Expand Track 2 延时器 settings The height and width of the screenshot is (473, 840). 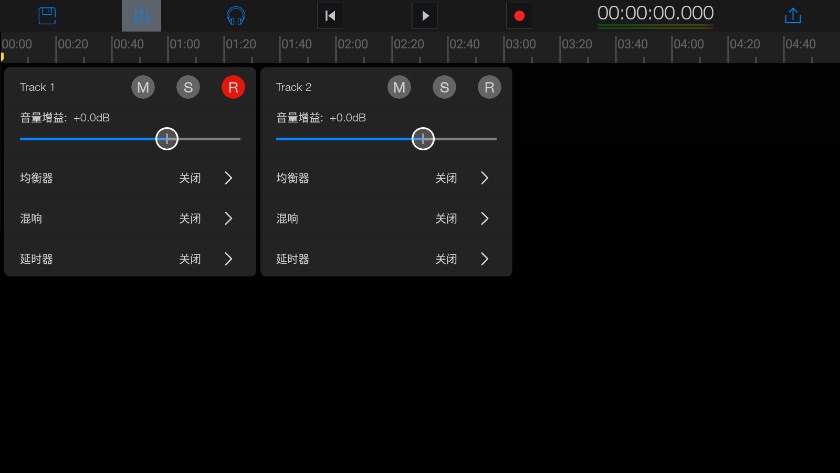pos(484,259)
